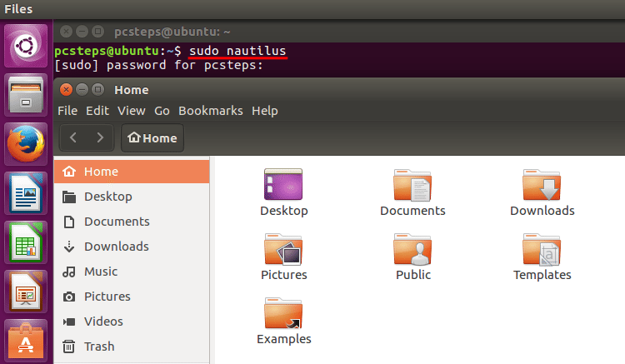625x364 pixels.
Task: Click the Home title in the window titlebar
Action: coord(132,90)
